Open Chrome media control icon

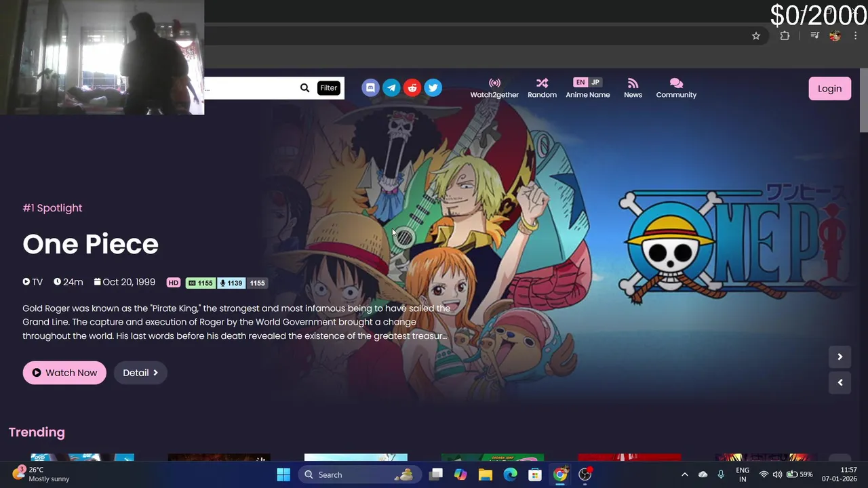pos(815,36)
